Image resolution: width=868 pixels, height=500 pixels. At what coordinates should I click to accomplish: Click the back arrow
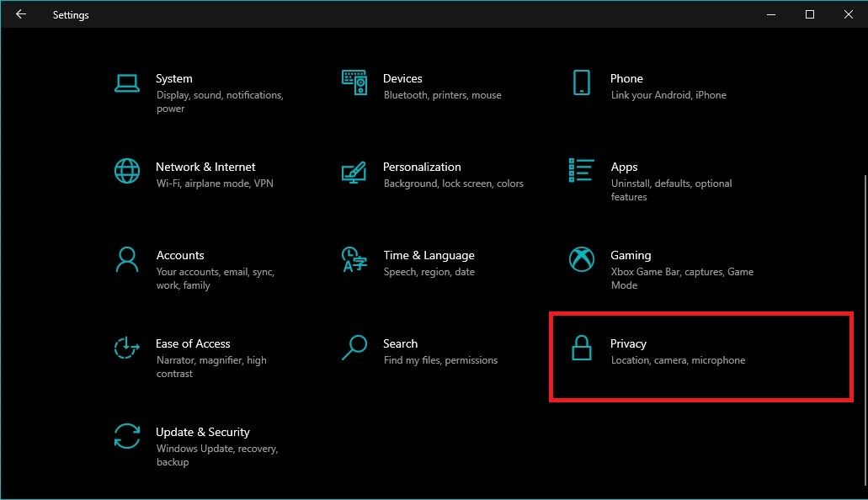(x=21, y=14)
